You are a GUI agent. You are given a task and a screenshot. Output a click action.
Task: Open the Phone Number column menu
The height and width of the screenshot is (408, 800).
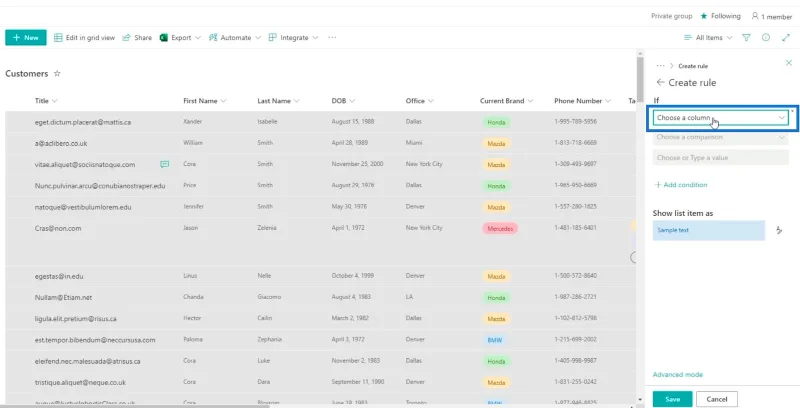pyautogui.click(x=582, y=101)
